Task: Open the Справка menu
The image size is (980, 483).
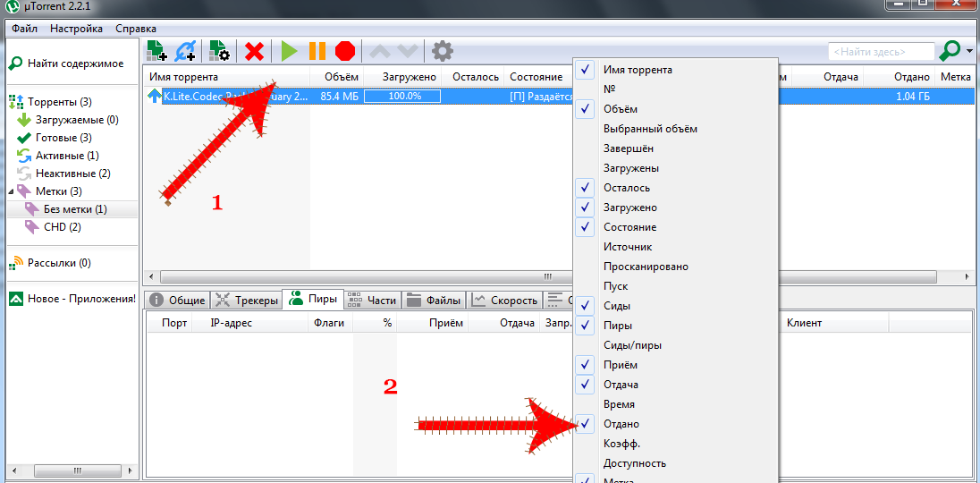Action: pyautogui.click(x=136, y=28)
